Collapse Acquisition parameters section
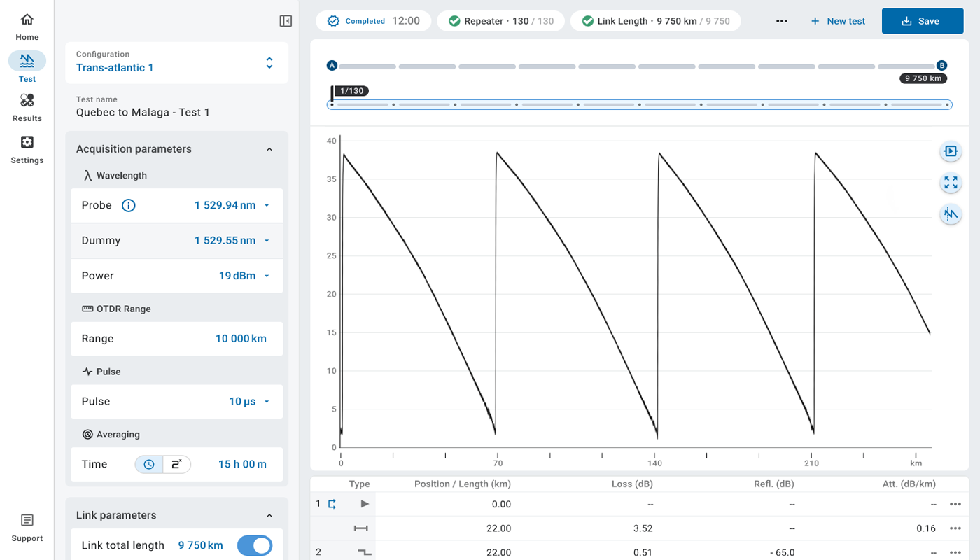 pos(269,149)
